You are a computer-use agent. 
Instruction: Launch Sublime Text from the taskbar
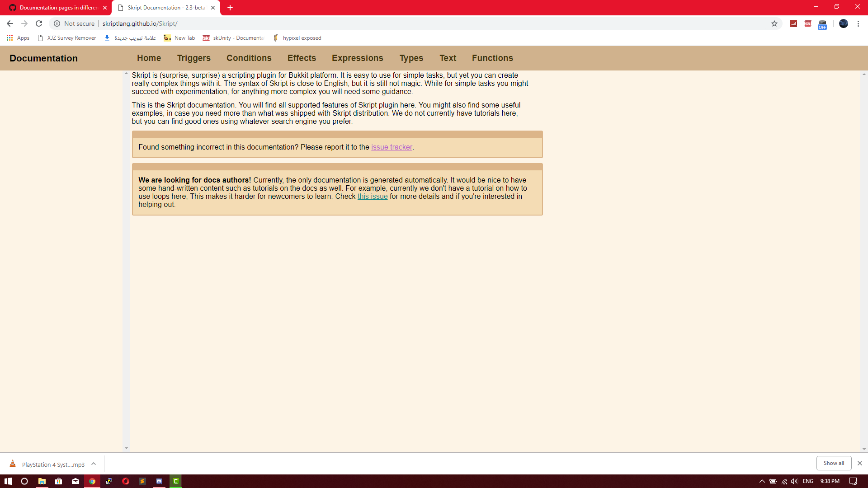pos(142,481)
